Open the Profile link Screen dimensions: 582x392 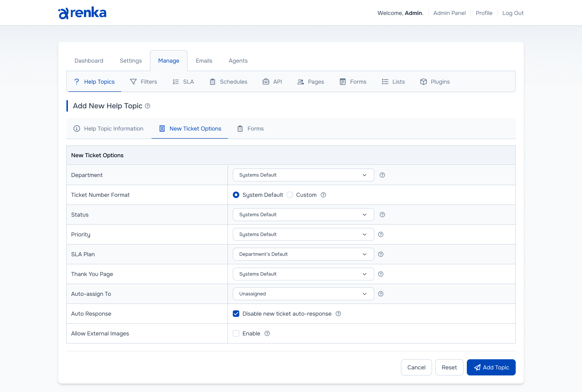(484, 13)
